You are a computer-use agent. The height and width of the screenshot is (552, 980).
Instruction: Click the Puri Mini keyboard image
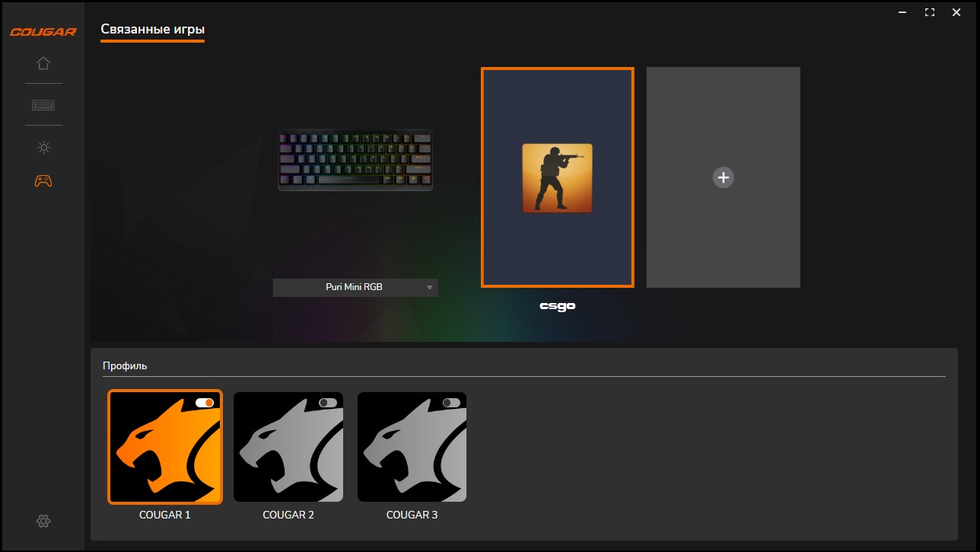[x=355, y=160]
